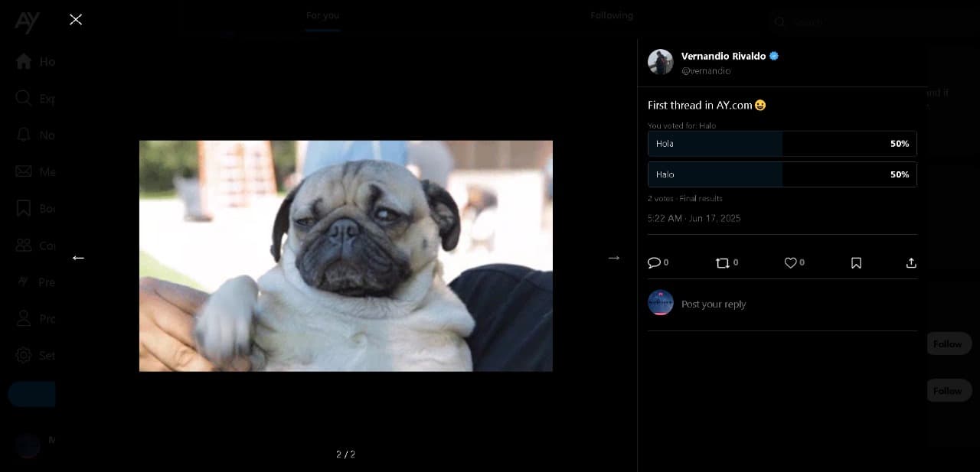
Task: Type in the Post your reply field
Action: (789, 304)
